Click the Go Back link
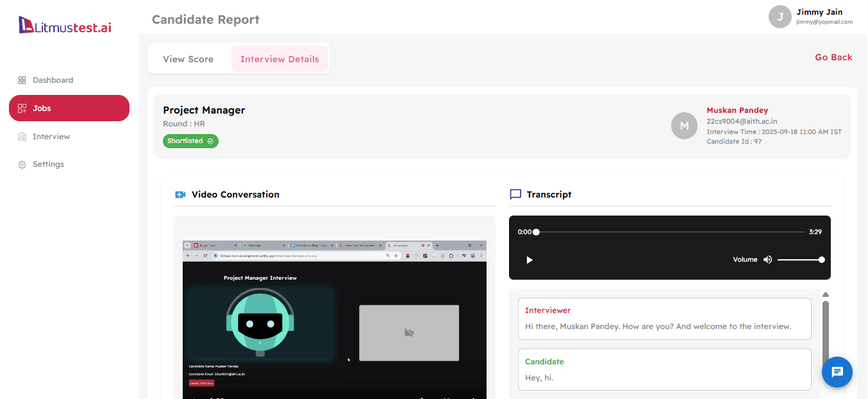This screenshot has width=868, height=399. (833, 57)
